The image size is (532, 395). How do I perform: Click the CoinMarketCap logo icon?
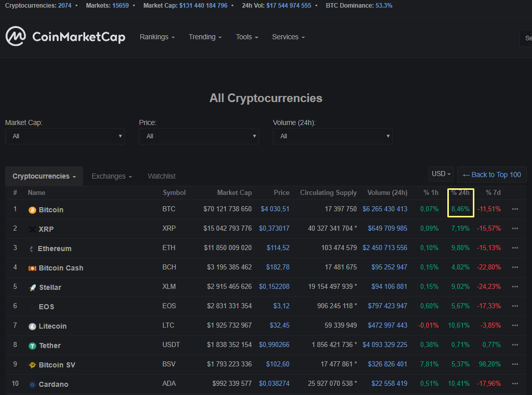pyautogui.click(x=16, y=36)
